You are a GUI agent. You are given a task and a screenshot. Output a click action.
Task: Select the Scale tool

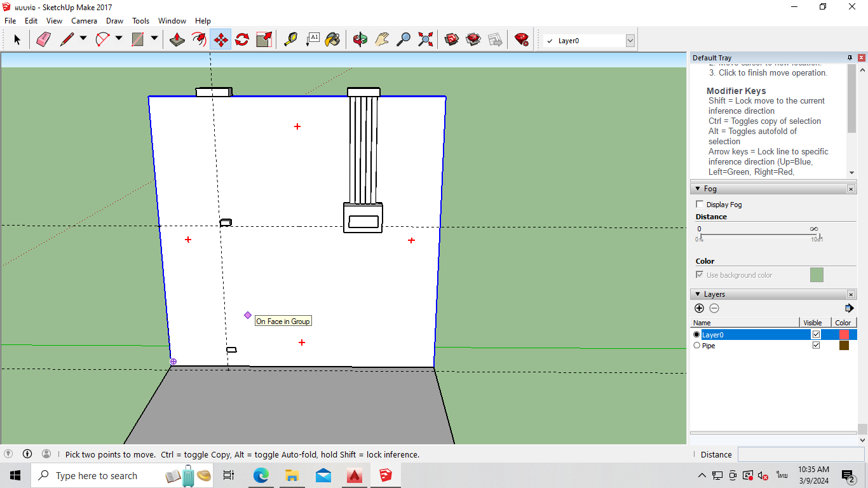pyautogui.click(x=264, y=39)
